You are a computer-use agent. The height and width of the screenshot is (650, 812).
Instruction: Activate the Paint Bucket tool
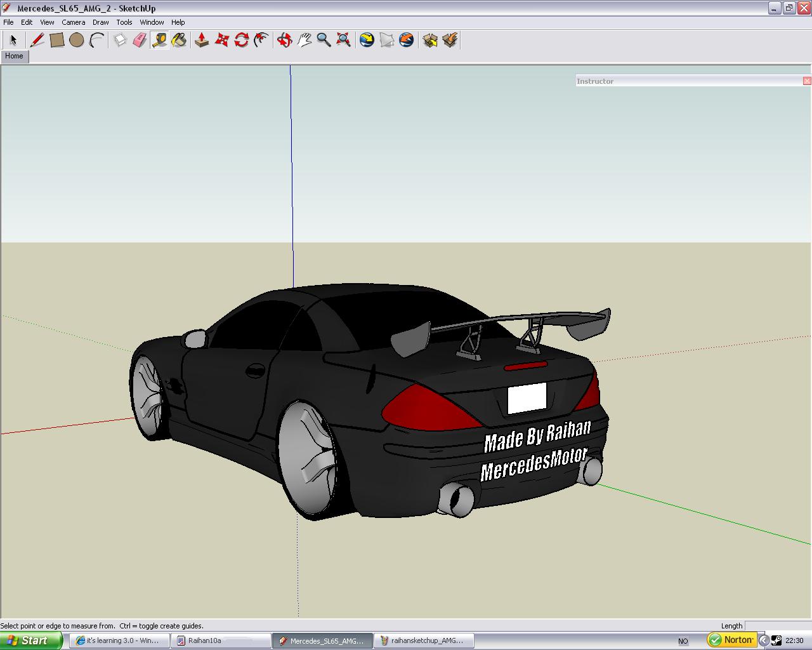[179, 40]
